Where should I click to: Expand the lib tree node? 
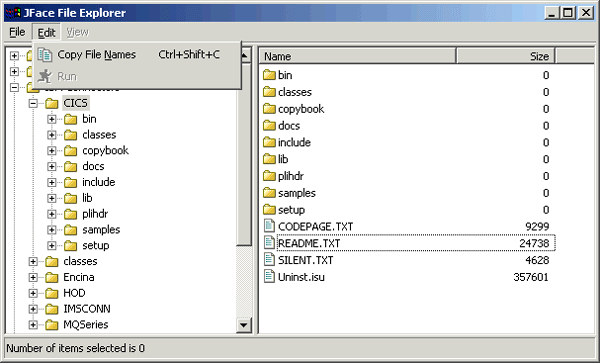(51, 198)
